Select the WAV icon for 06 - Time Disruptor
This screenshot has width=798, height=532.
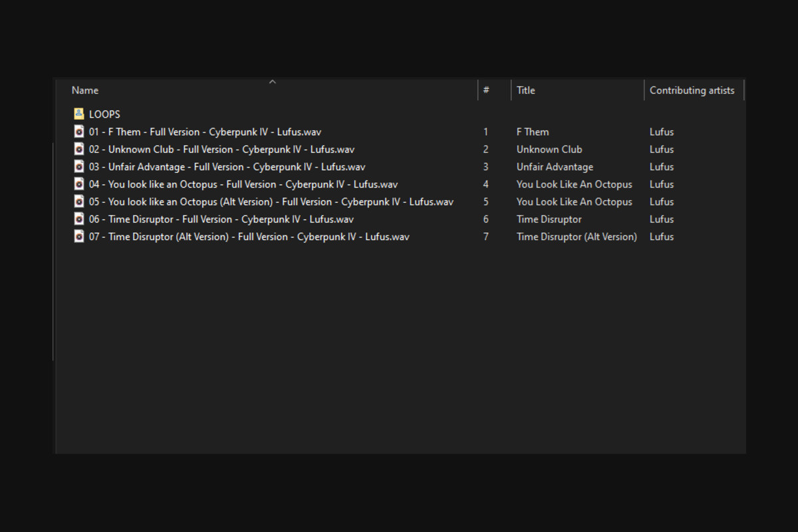pyautogui.click(x=78, y=219)
